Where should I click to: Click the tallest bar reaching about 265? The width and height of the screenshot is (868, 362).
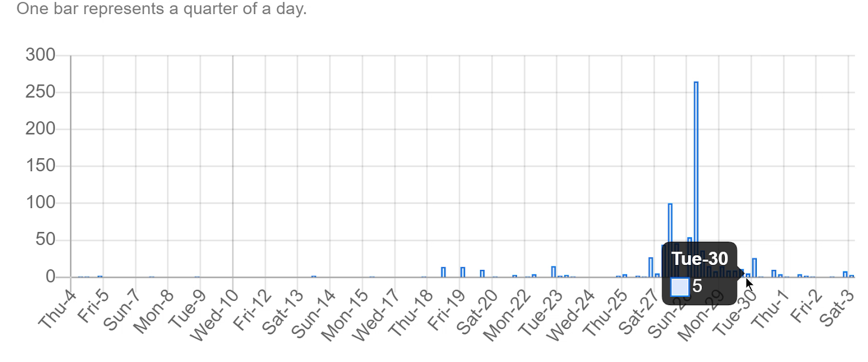tap(696, 179)
